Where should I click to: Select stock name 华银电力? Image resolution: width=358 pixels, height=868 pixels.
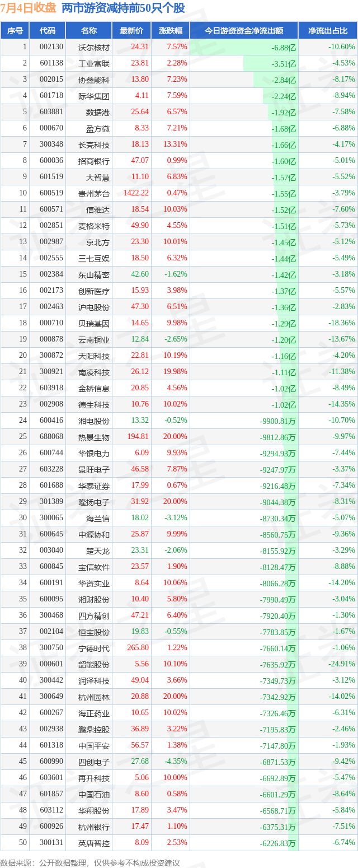(94, 453)
